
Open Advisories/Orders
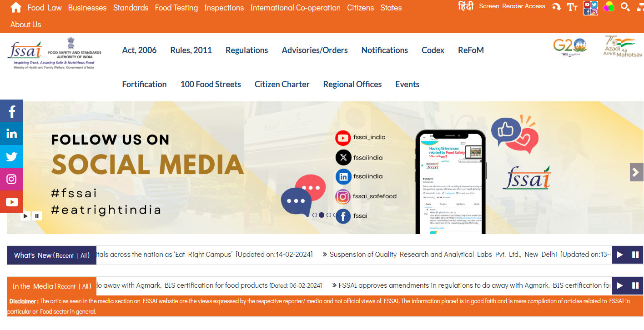(x=315, y=50)
